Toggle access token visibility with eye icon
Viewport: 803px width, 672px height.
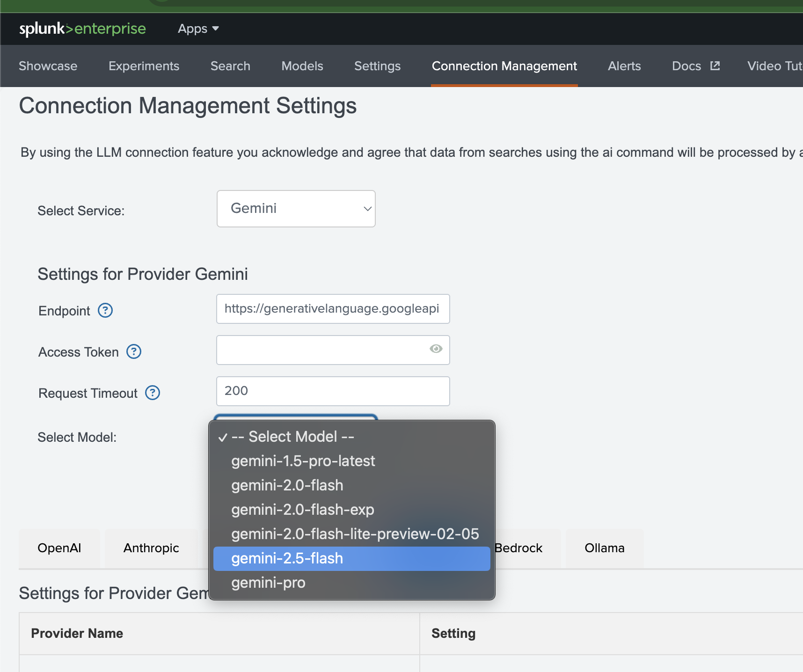tap(435, 349)
